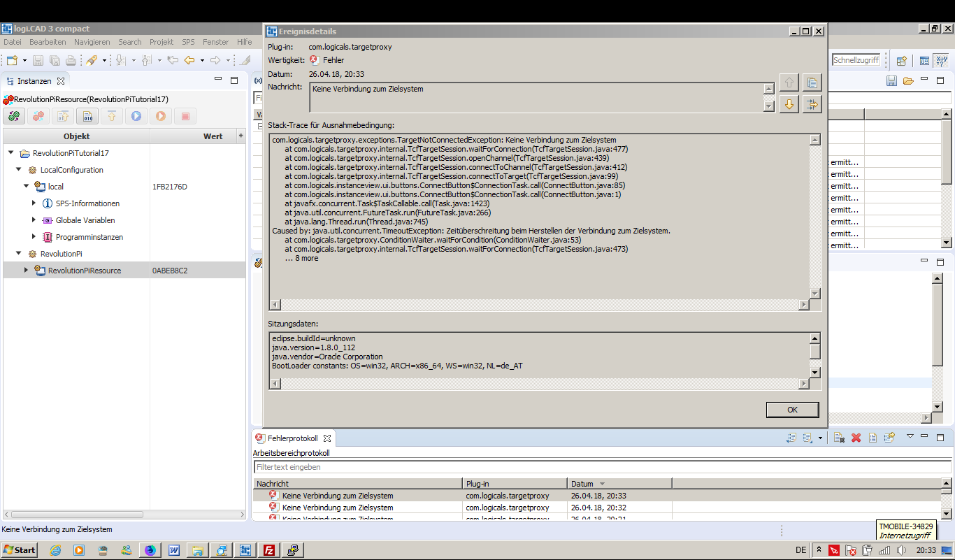The height and width of the screenshot is (560, 955).
Task: Click the 010 binary document button
Action: [87, 116]
